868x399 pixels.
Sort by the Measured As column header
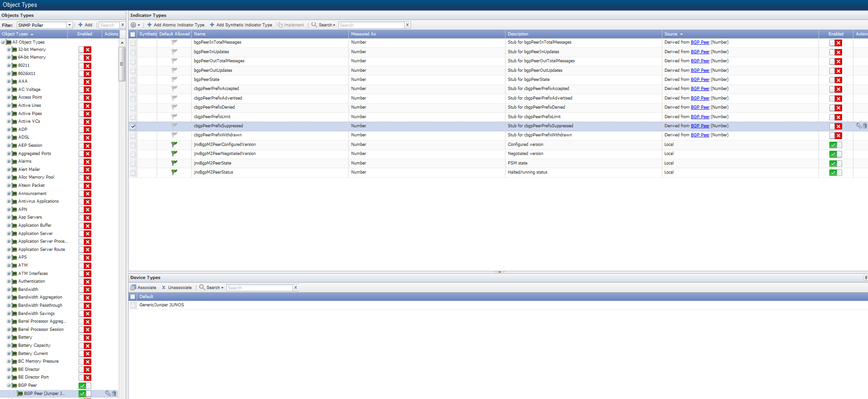pyautogui.click(x=427, y=34)
